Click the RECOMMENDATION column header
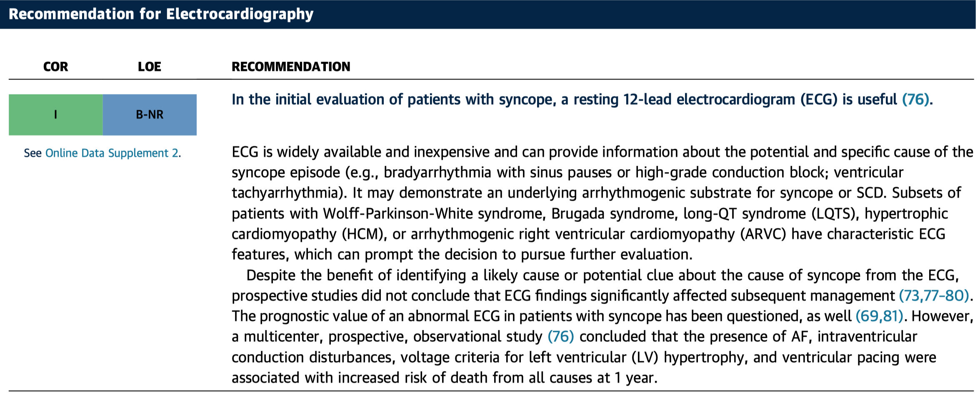This screenshot has width=980, height=395. click(291, 67)
